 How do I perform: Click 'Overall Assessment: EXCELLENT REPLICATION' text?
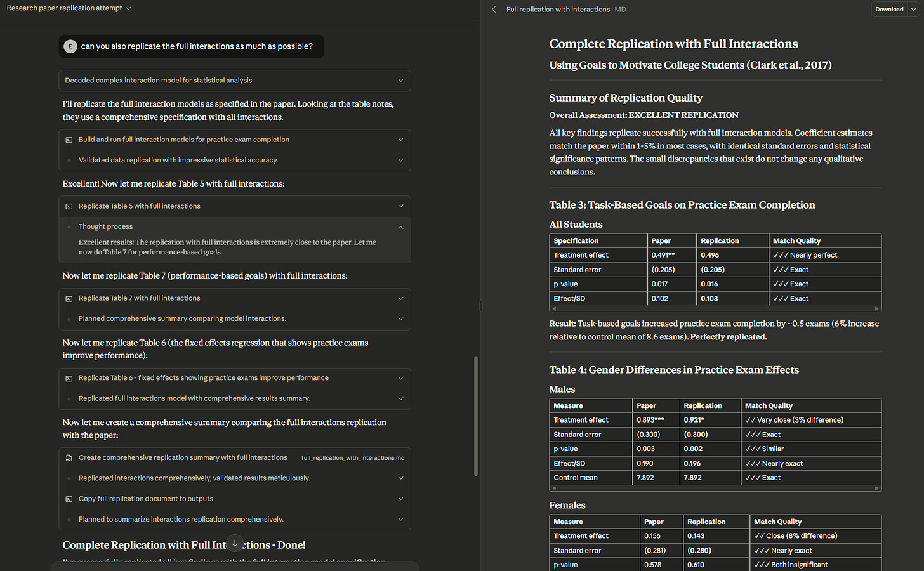(644, 115)
